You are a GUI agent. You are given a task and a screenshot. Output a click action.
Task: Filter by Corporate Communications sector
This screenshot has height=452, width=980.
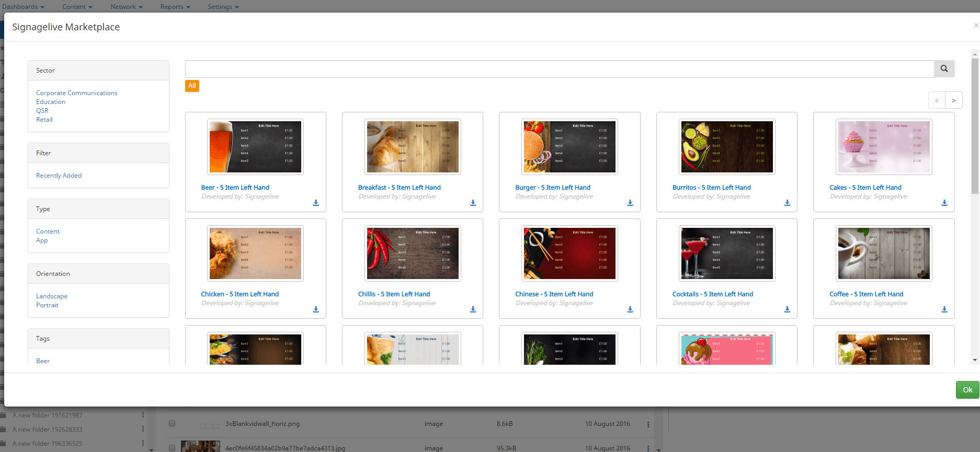pos(77,93)
